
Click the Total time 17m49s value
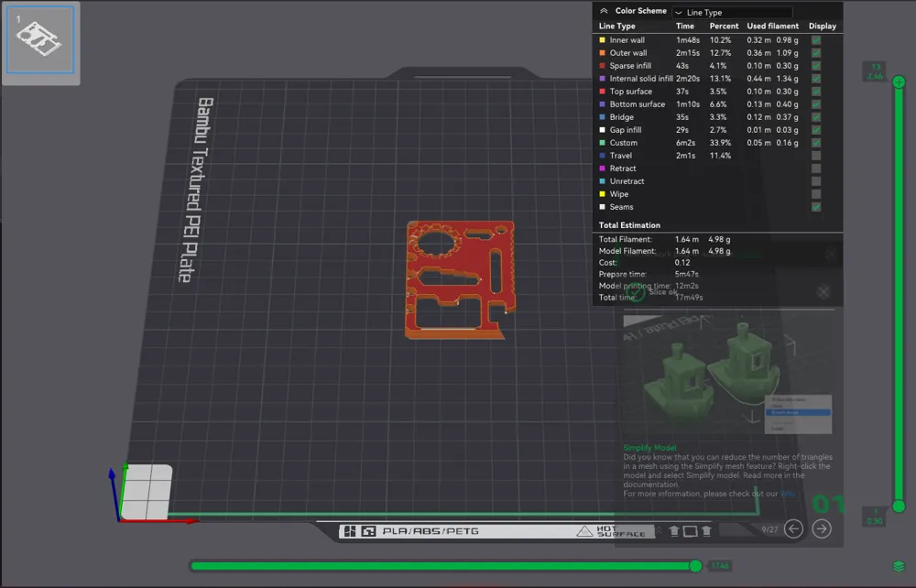click(689, 298)
